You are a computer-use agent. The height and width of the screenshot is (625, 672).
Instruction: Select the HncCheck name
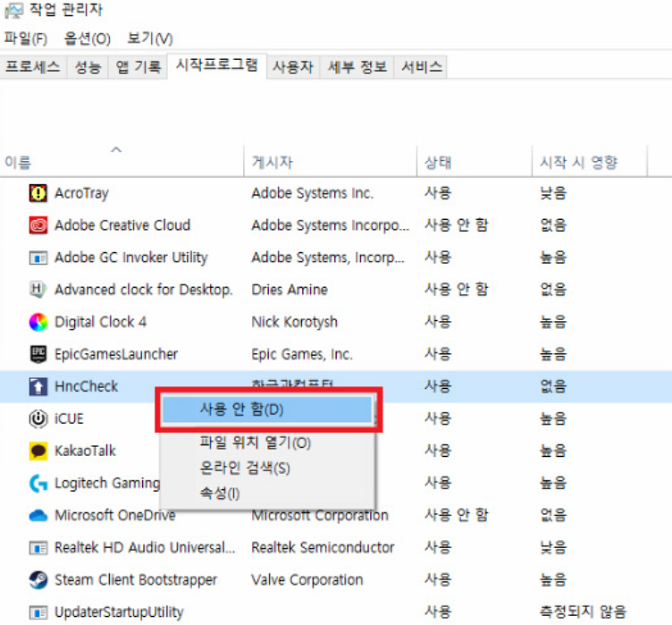click(86, 386)
